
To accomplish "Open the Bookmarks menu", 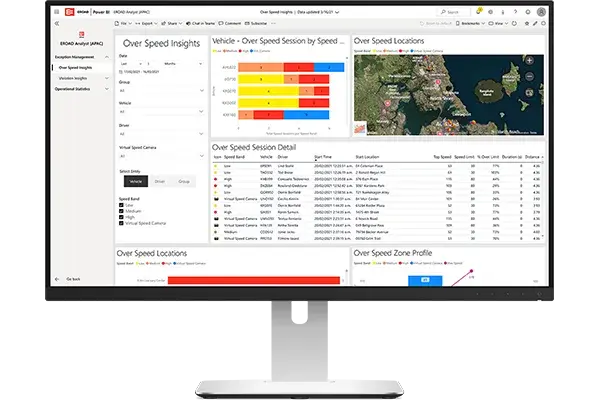I will point(470,23).
